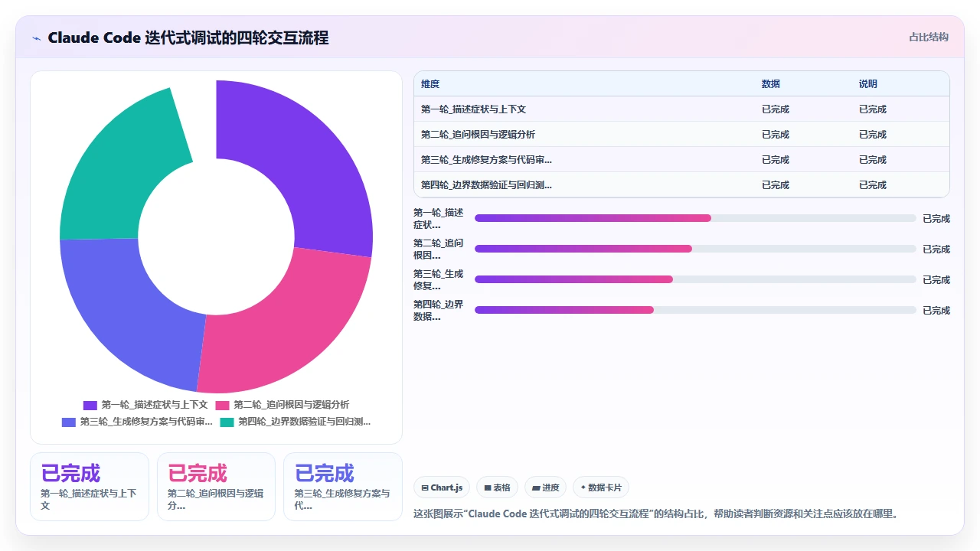This screenshot has width=980, height=551.
Task: Select table cell 第四轮_边界数据验证与回归测...
Action: (486, 185)
